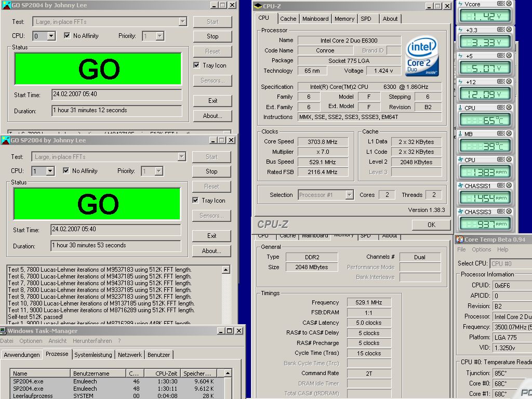This screenshot has height=399, width=532.
Task: Stop the SP2004 test running on CPU 1
Action: (x=211, y=171)
